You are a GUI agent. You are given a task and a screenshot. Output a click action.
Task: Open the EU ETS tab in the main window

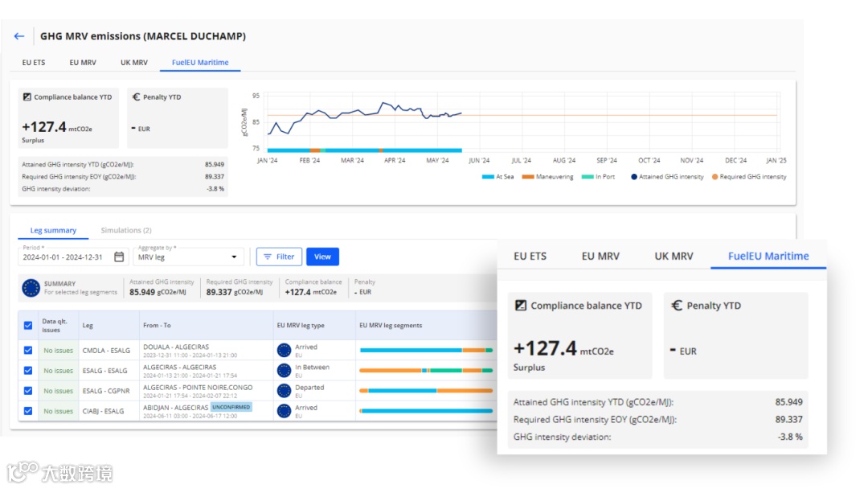pos(34,63)
